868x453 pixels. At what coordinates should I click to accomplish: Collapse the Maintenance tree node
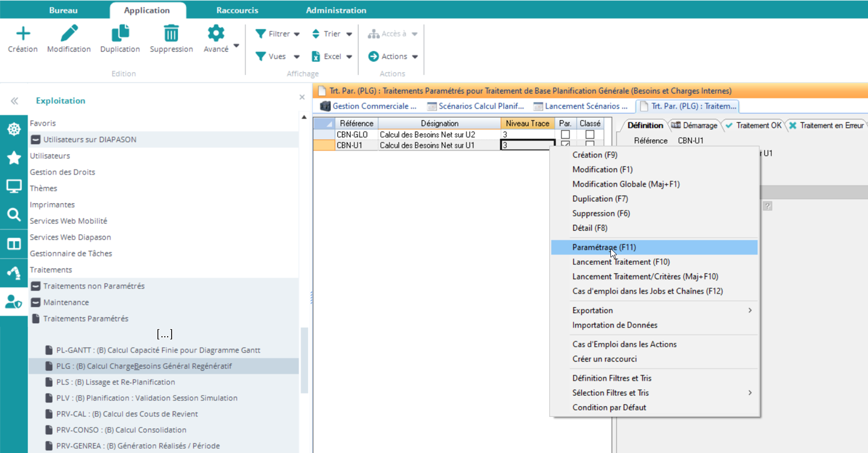click(35, 302)
